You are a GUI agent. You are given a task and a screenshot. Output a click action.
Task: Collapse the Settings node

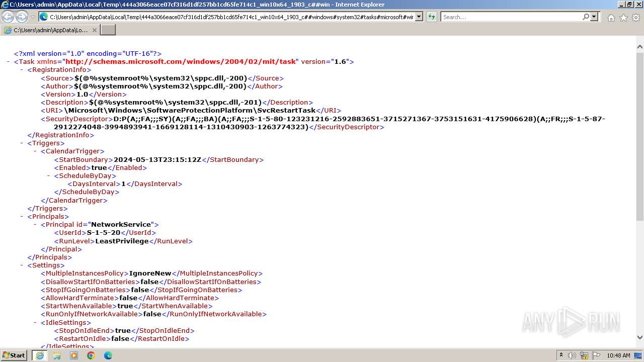pyautogui.click(x=22, y=265)
